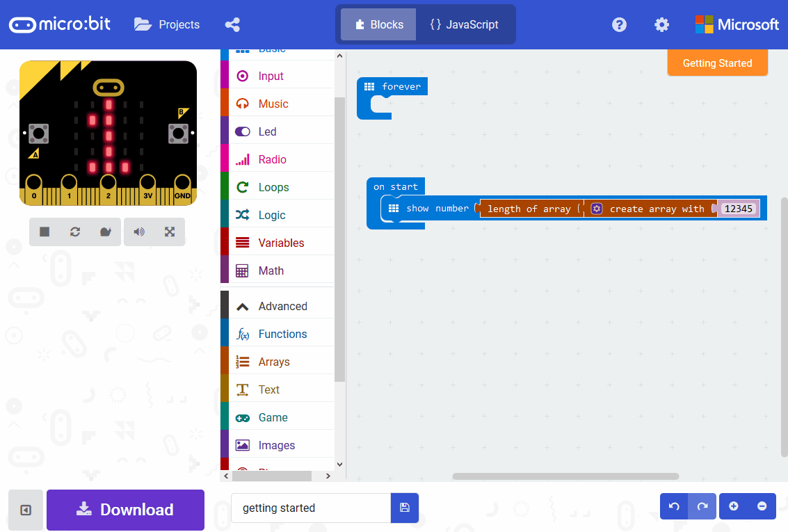Open the Functions category
The height and width of the screenshot is (532, 788).
pyautogui.click(x=278, y=334)
